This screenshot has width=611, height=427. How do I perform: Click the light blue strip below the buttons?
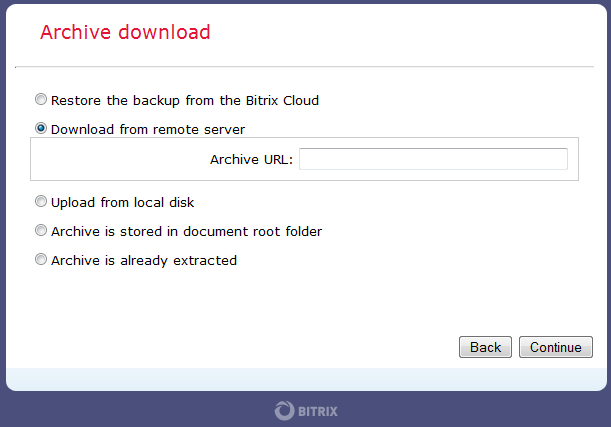pyautogui.click(x=306, y=379)
